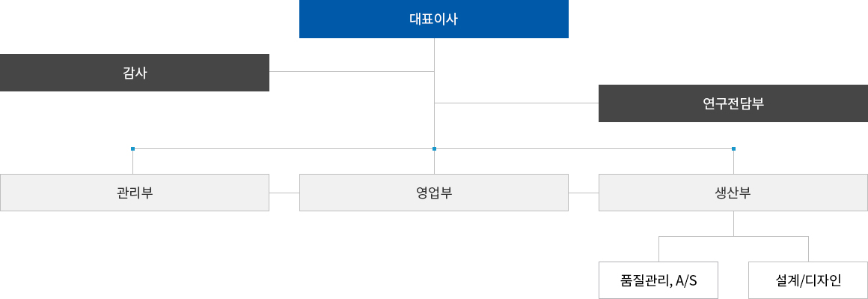The width and height of the screenshot is (868, 299).
Task: Click the connector between 영업부 and 생산부
Action: click(x=584, y=193)
